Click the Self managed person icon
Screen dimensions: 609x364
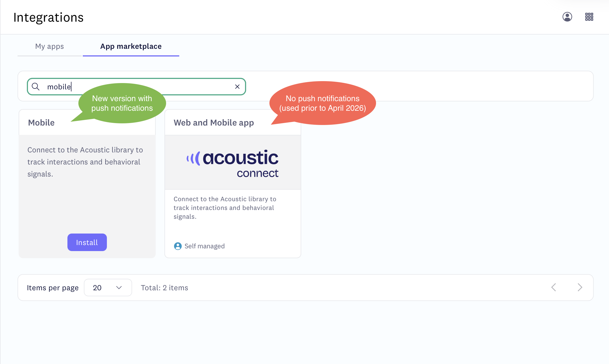tap(178, 246)
